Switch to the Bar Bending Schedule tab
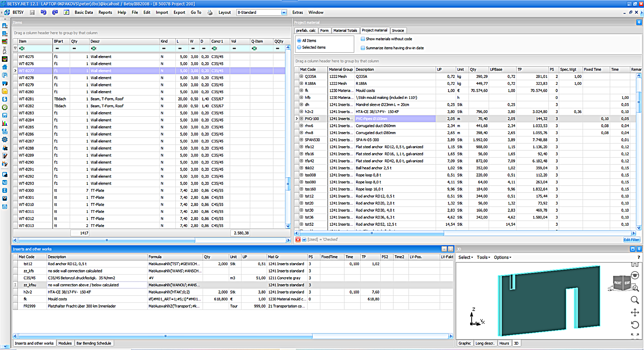 pos(94,343)
